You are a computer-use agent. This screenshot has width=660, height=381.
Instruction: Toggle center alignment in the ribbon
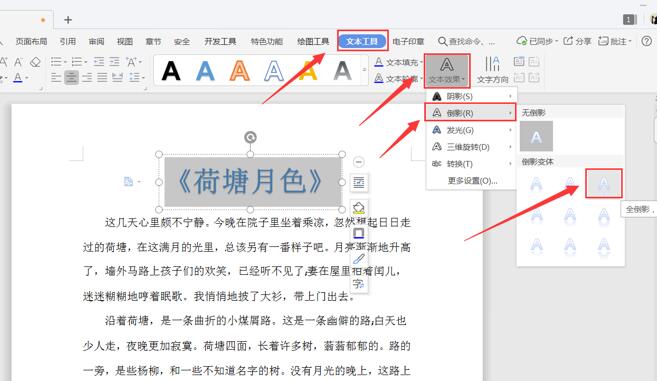pos(72,77)
